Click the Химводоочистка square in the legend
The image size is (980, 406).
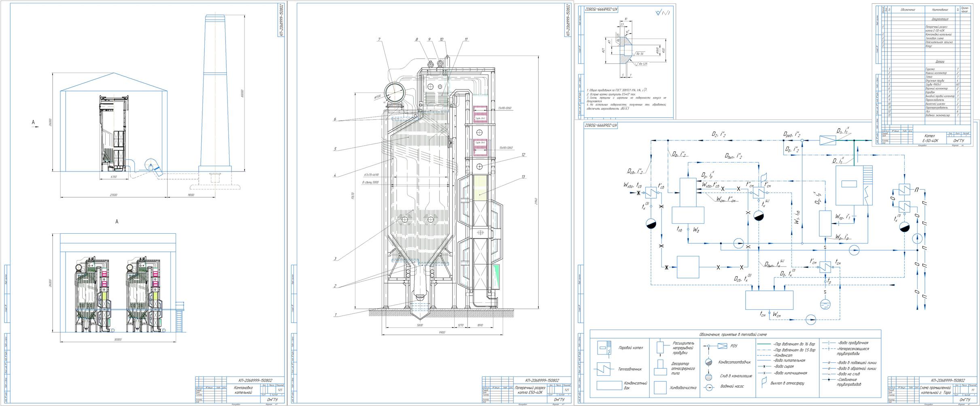coord(661,387)
